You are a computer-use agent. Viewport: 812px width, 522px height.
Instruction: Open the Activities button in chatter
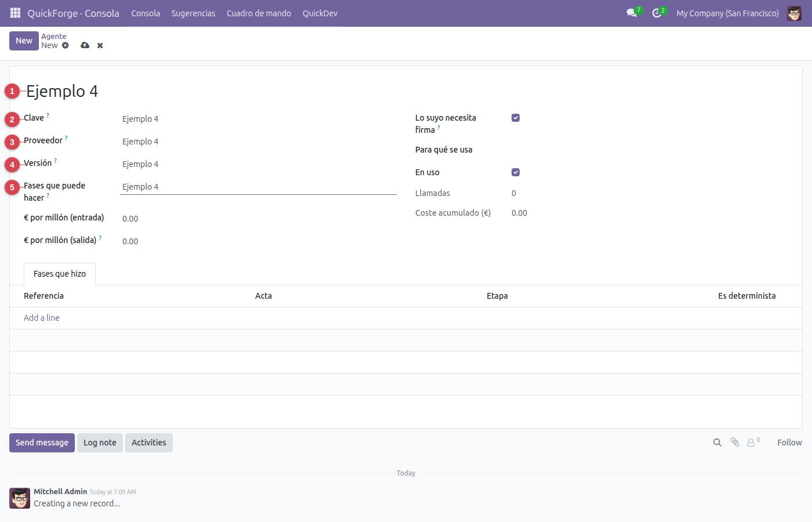click(x=148, y=443)
